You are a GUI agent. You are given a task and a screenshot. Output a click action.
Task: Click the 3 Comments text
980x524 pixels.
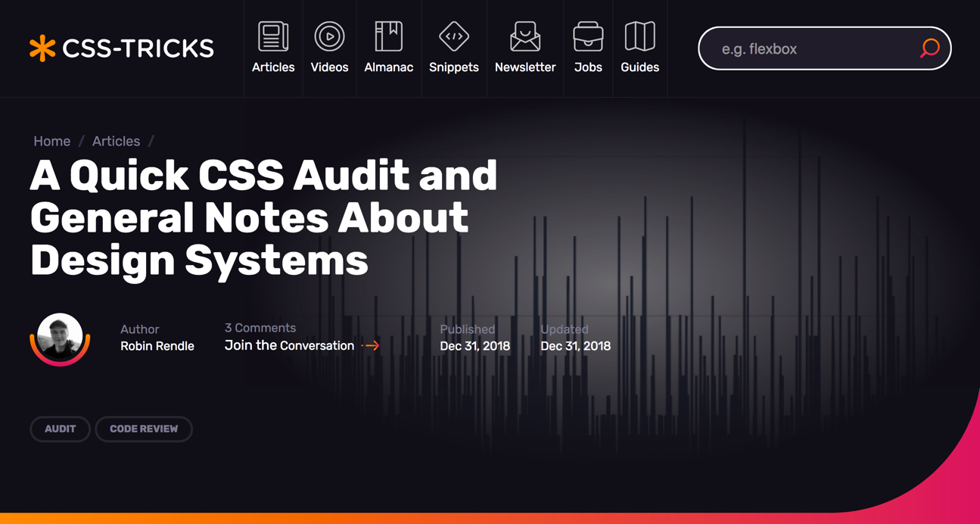click(x=260, y=328)
